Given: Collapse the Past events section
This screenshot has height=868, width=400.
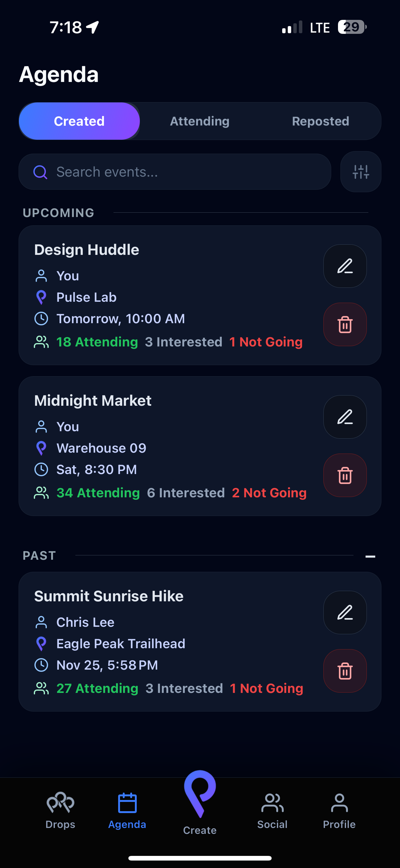Looking at the screenshot, I should coord(370,556).
